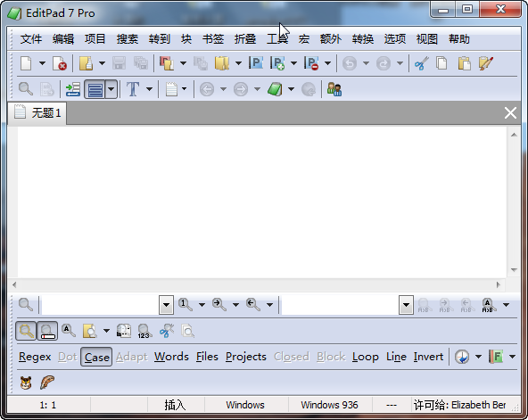Toggle the Files search option
Viewport: 528px width, 420px height.
pos(207,357)
